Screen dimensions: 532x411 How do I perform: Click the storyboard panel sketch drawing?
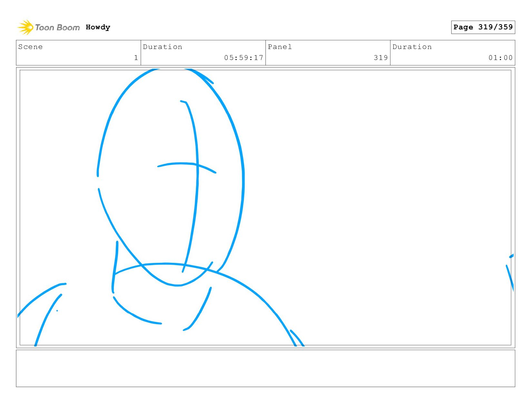click(265, 208)
